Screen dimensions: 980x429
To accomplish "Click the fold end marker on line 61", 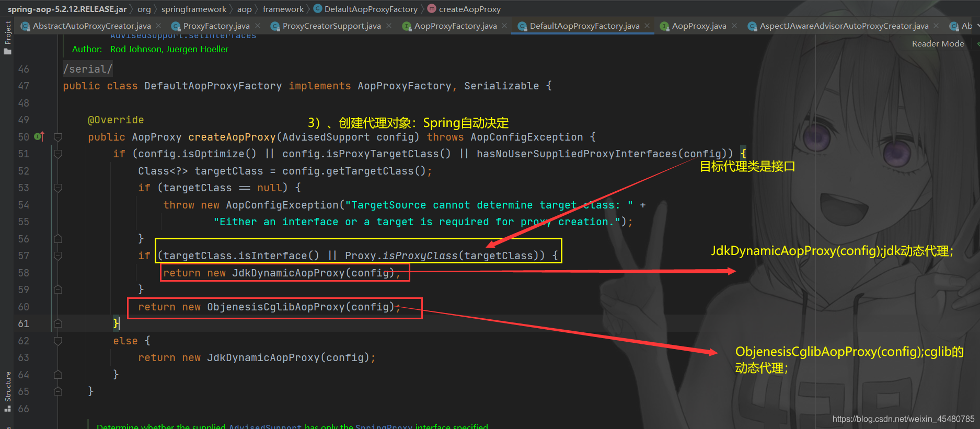I will [x=58, y=323].
